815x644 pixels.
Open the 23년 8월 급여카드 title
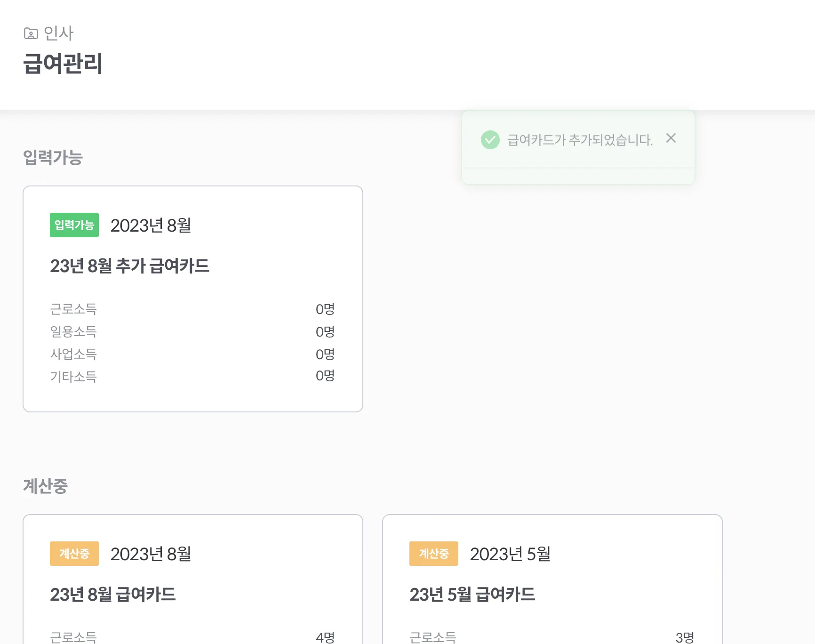click(113, 595)
